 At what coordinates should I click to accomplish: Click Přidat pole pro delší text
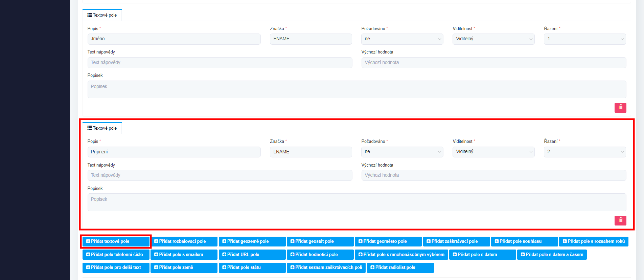(116, 267)
